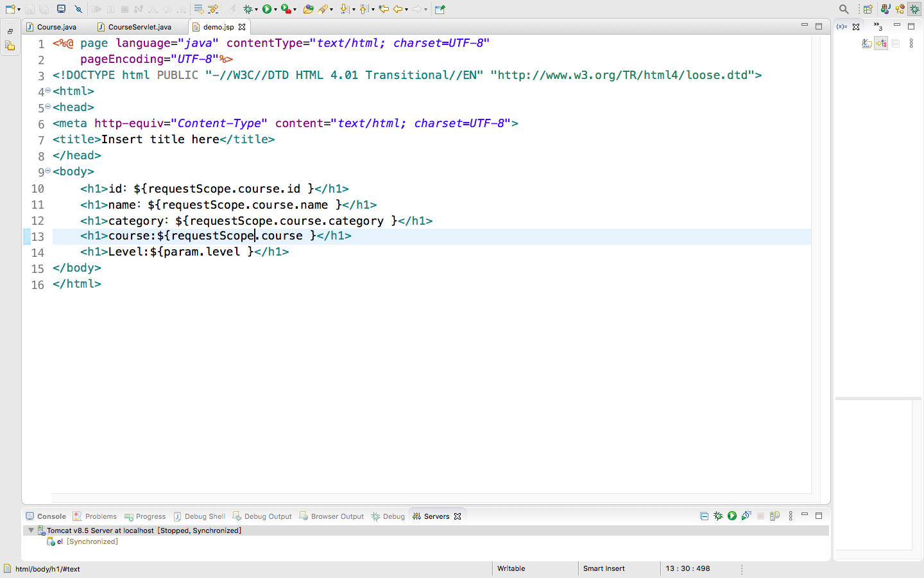Screen dimensions: 924x578
Task: Toggle Skip All Breakpoints icon
Action: point(78,9)
